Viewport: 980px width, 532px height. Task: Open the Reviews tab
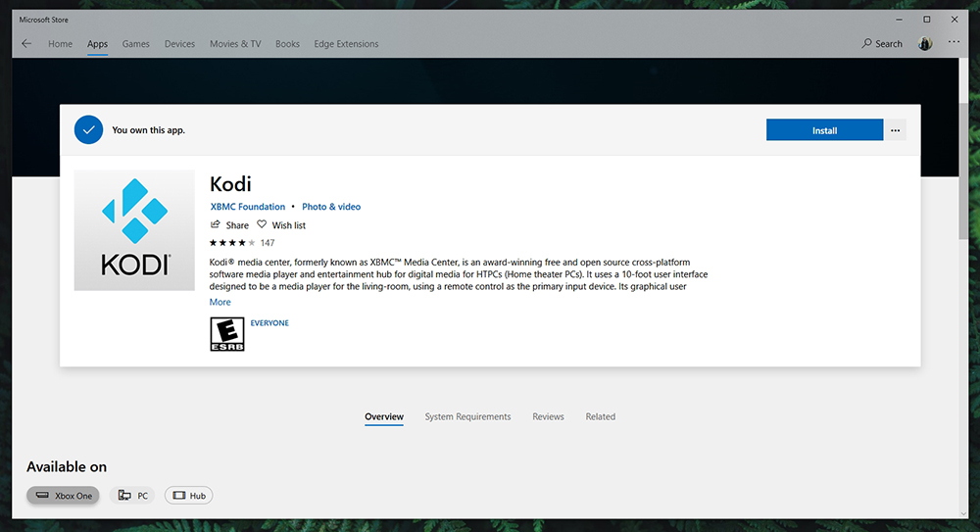[548, 417]
